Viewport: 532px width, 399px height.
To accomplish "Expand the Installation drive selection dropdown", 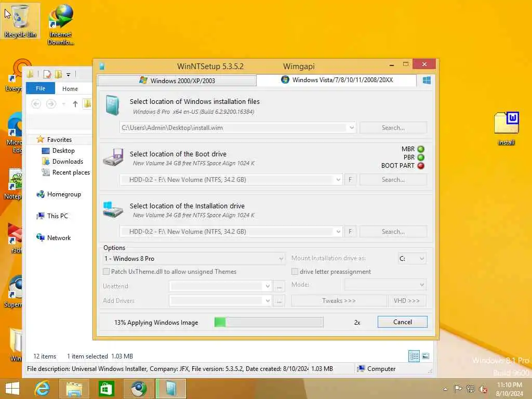I will (x=338, y=231).
